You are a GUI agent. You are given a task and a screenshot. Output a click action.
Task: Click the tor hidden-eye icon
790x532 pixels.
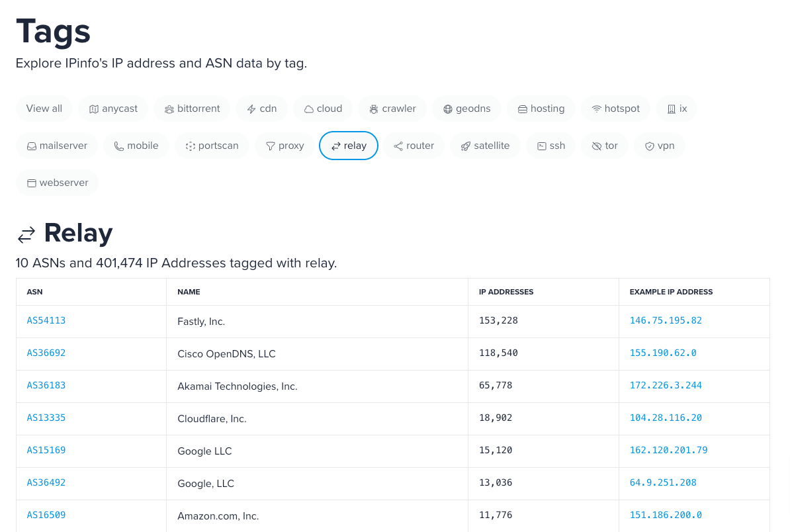pos(597,146)
